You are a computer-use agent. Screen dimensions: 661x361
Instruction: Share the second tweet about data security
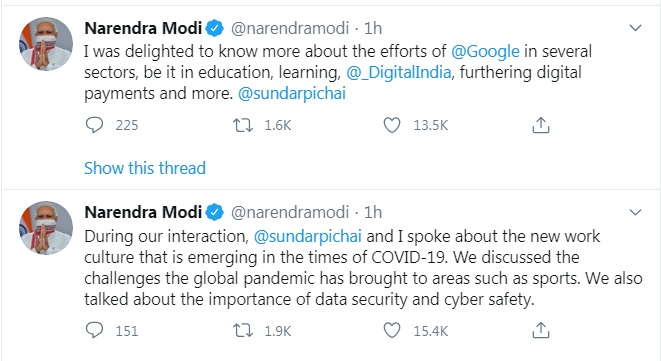(x=540, y=330)
